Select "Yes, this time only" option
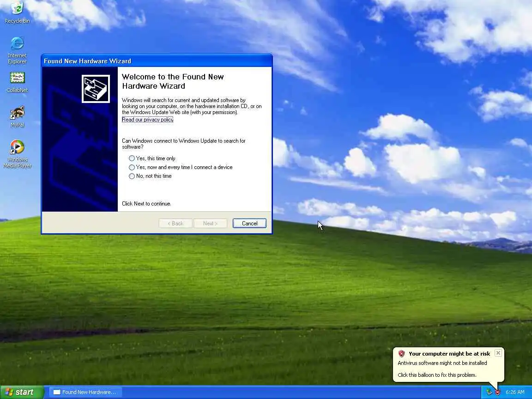Image resolution: width=532 pixels, height=399 pixels. pyautogui.click(x=152, y=158)
